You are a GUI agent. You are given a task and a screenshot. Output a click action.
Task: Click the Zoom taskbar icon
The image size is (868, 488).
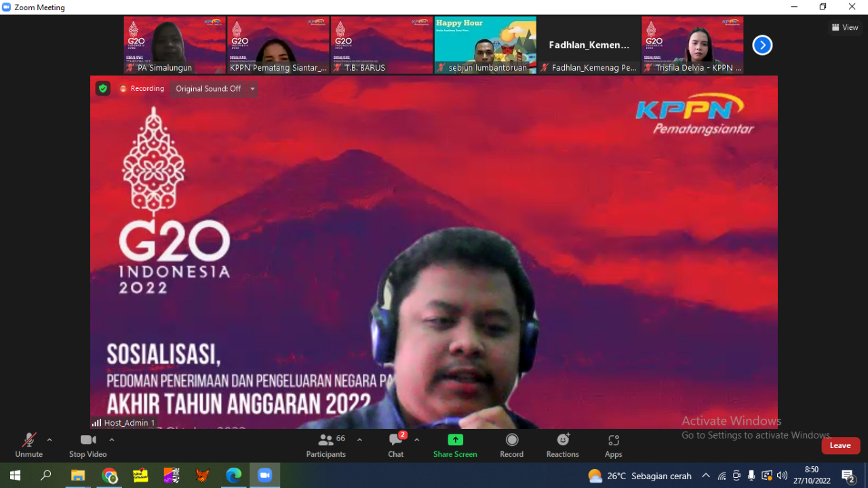tap(264, 475)
